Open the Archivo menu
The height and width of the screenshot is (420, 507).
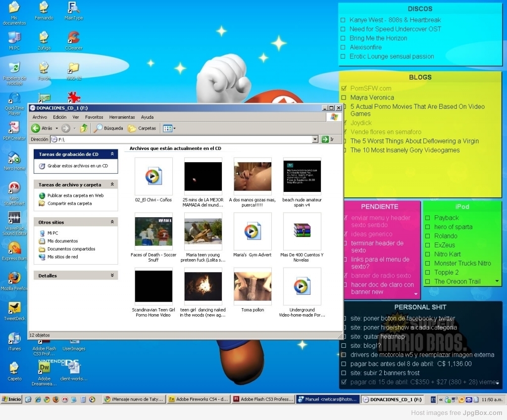pyautogui.click(x=40, y=117)
